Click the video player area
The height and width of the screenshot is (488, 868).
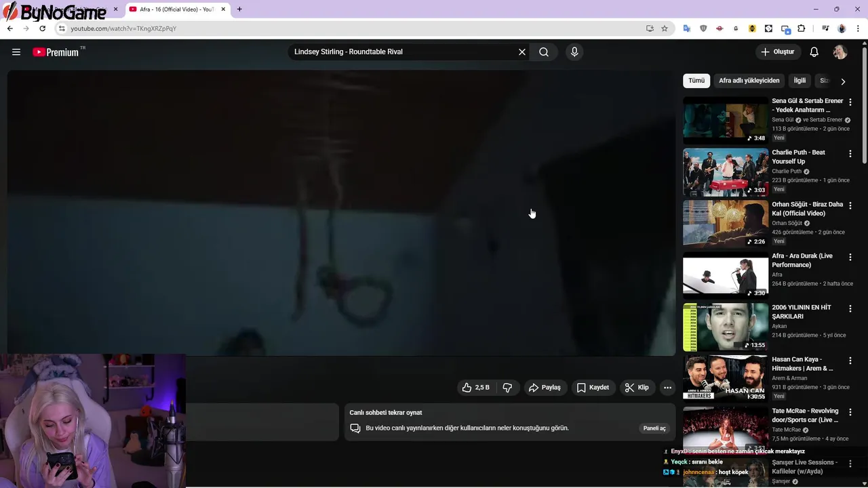point(342,213)
